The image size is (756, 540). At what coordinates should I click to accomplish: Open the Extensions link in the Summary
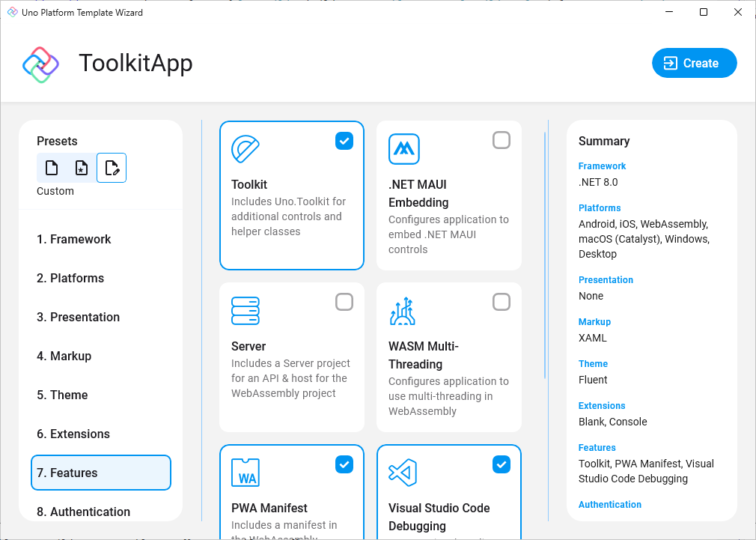602,405
